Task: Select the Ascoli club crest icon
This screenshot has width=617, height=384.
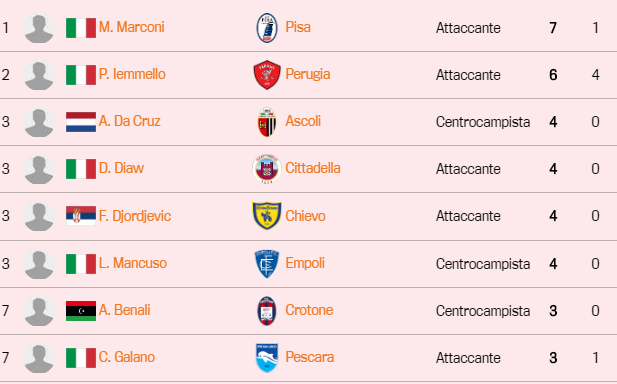Action: (x=267, y=122)
